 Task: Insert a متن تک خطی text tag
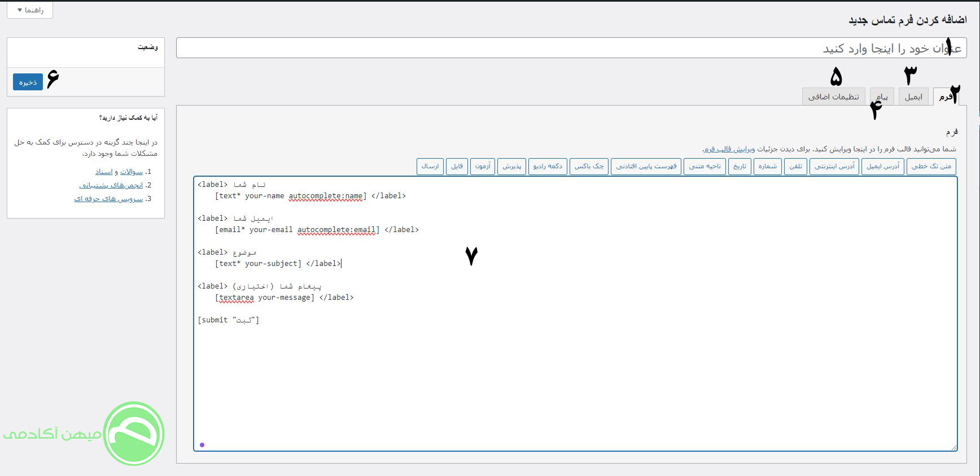[x=931, y=166]
